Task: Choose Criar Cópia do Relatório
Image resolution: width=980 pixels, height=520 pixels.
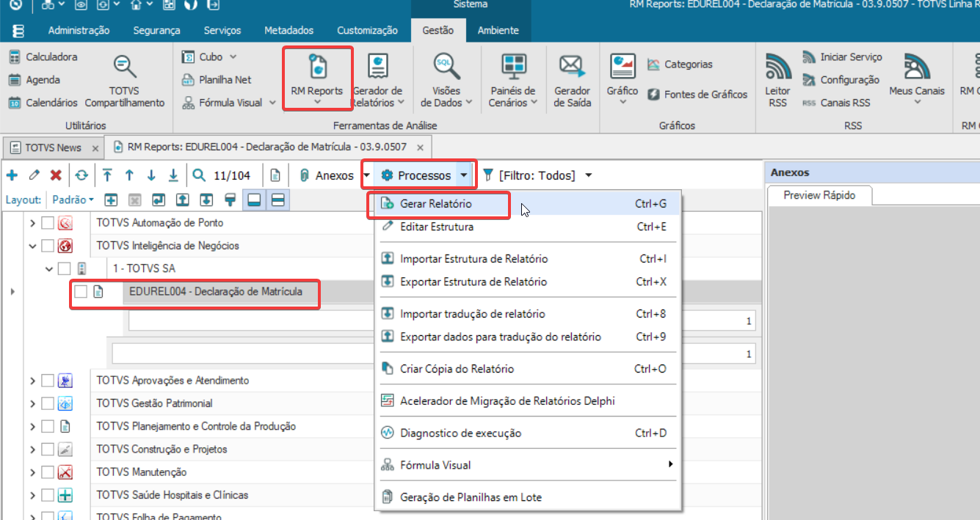Action: [x=526, y=369]
